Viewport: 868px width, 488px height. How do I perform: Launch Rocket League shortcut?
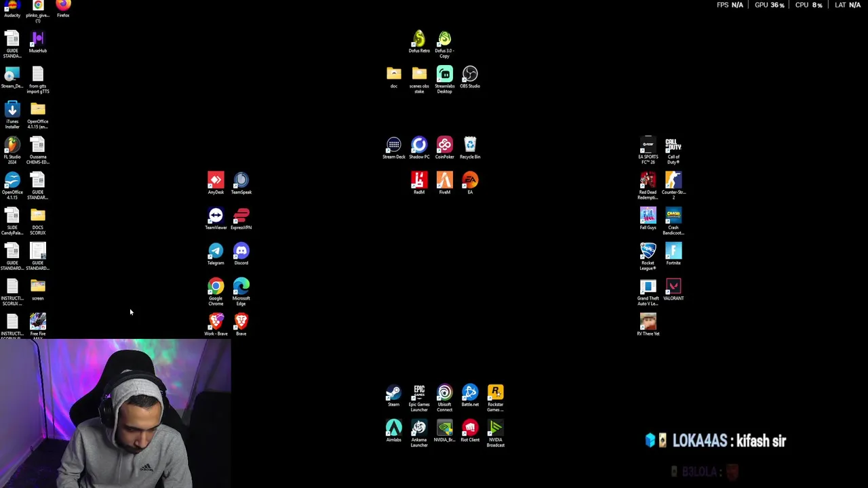point(648,256)
